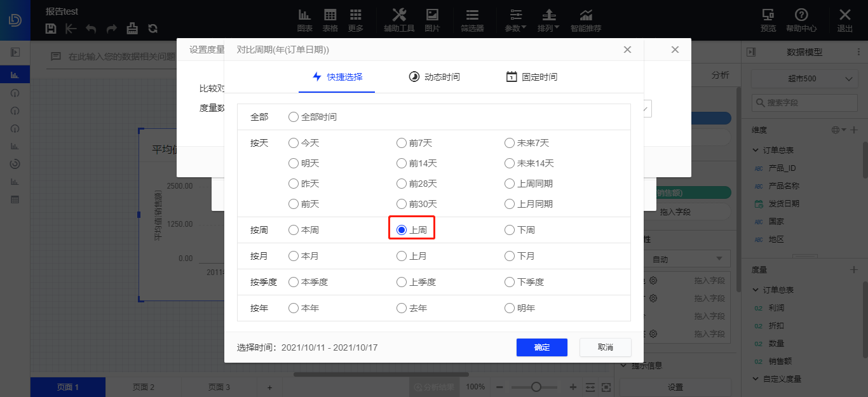This screenshot has width=868, height=397.
Task: Click the 确定 confirm button
Action: point(541,347)
